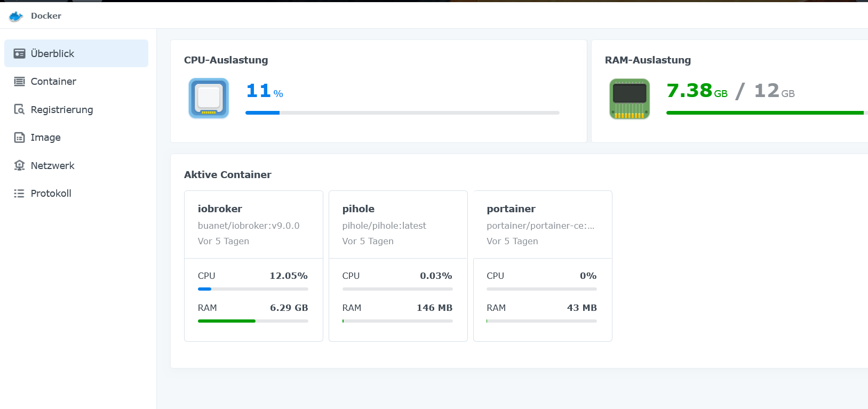Image resolution: width=868 pixels, height=409 pixels.
Task: Click the CPU label in portainer card
Action: (495, 276)
